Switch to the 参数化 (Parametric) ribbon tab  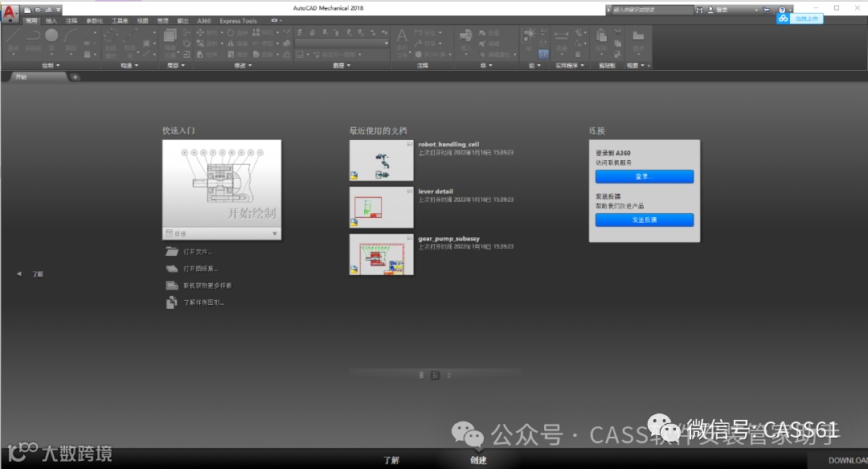[x=95, y=20]
